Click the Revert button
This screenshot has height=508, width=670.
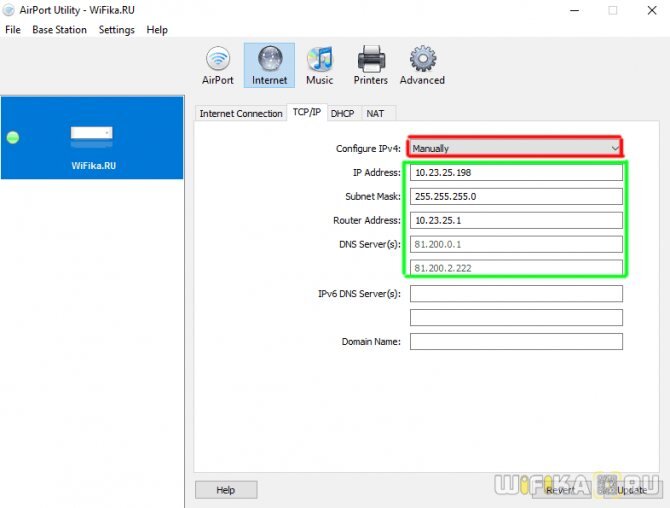[561, 490]
